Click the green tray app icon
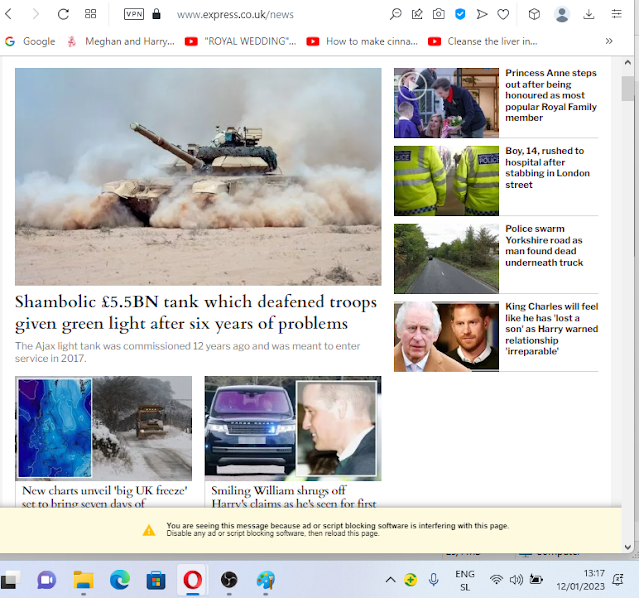The height and width of the screenshot is (598, 639). pos(410,580)
